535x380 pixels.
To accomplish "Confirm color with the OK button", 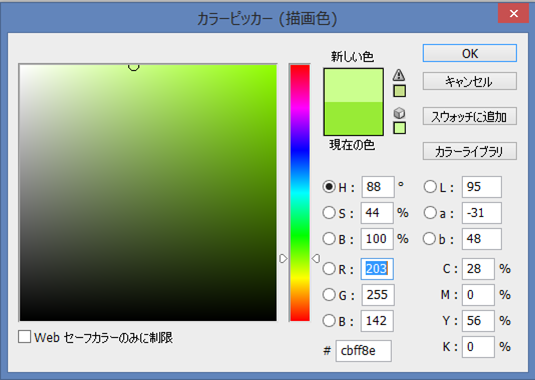I will pos(469,53).
